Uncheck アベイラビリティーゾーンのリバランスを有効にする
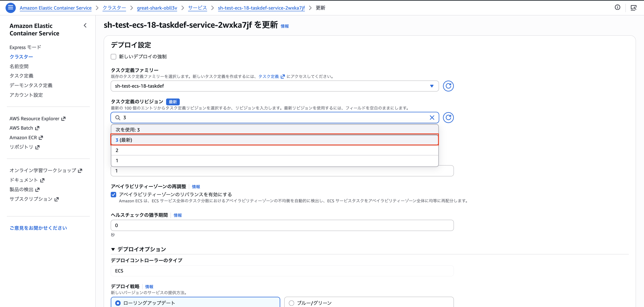Viewport: 644px width, 307px height. pyautogui.click(x=114, y=195)
